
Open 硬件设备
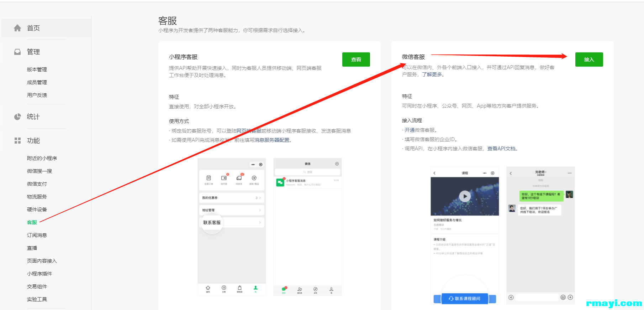pyautogui.click(x=37, y=210)
